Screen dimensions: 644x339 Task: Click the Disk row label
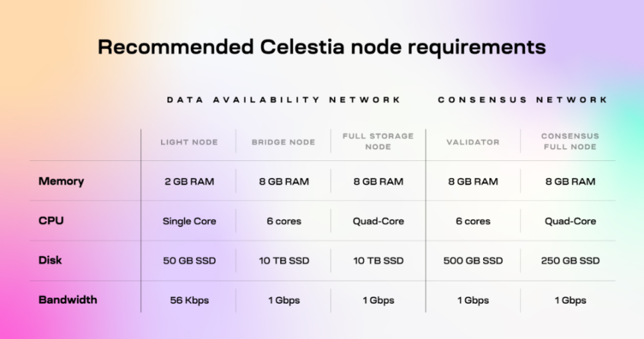click(50, 260)
